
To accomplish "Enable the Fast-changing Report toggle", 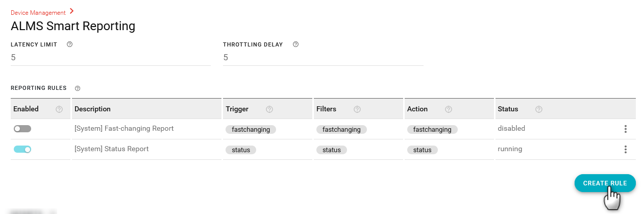I will (22, 129).
